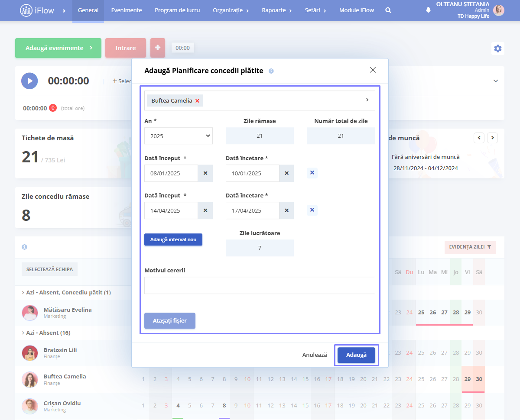Expand the chevron next to the iFlow logo
This screenshot has width=520, height=420.
coord(64,10)
